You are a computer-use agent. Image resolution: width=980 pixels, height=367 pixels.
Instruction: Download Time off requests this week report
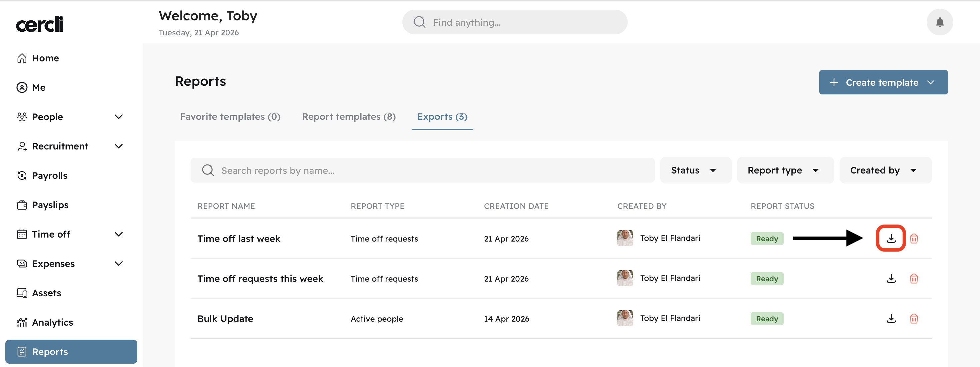click(891, 278)
